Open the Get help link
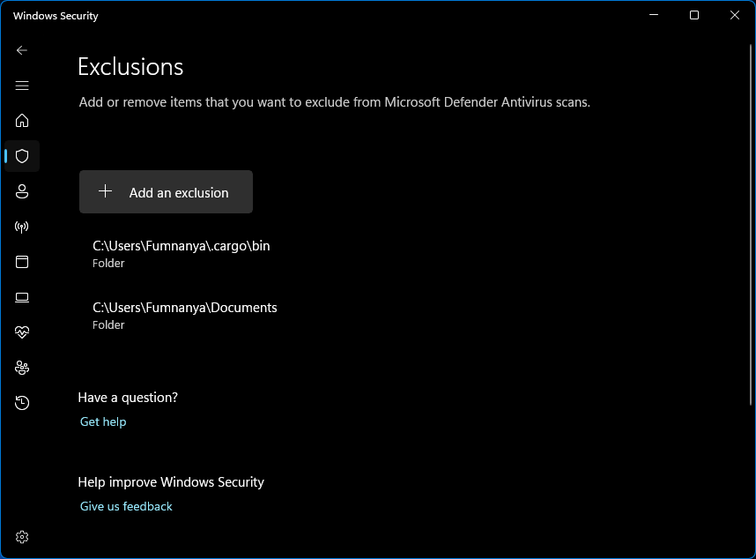This screenshot has height=559, width=756. (103, 421)
